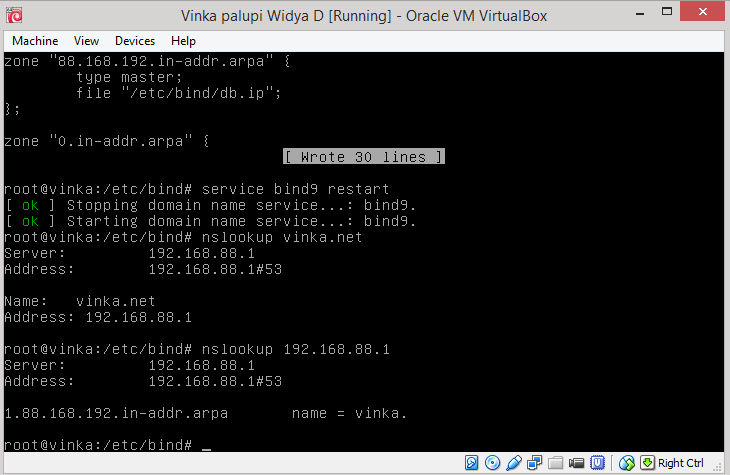The image size is (730, 475).
Task: Click the shared folders status icon
Action: (555, 463)
